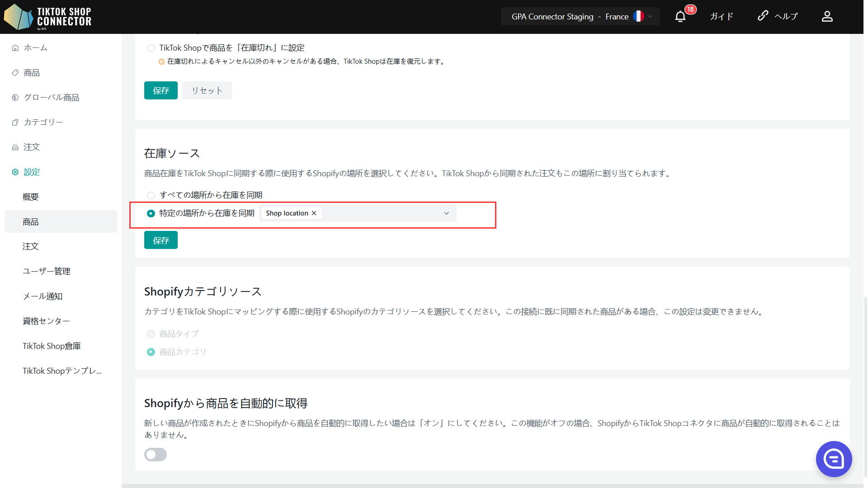Click the help link chain icon

(x=763, y=16)
